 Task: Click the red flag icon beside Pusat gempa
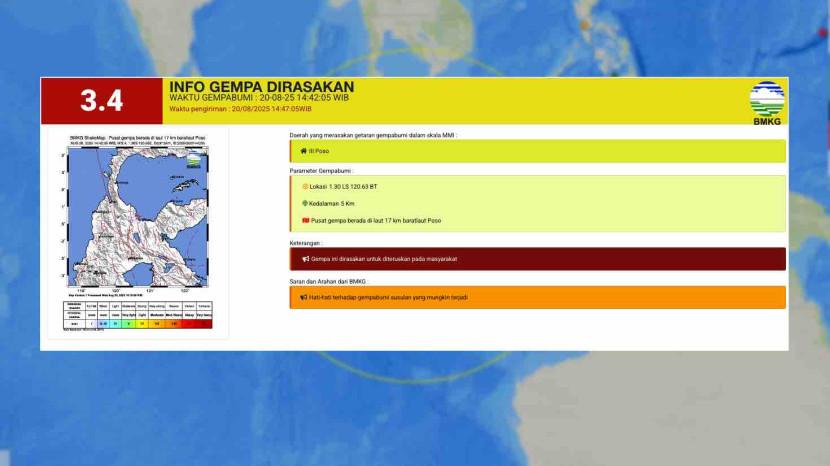point(305,220)
